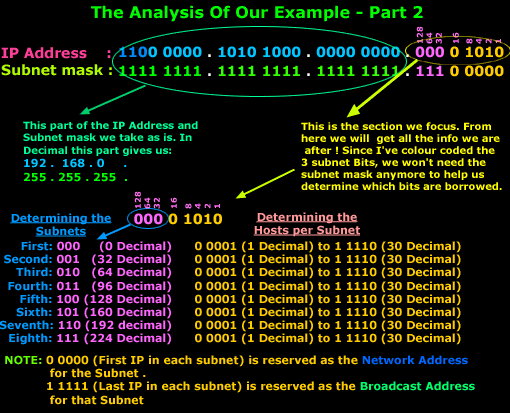
Task: Select the small yellow arrow pointing to bit values
Action: pos(265,184)
